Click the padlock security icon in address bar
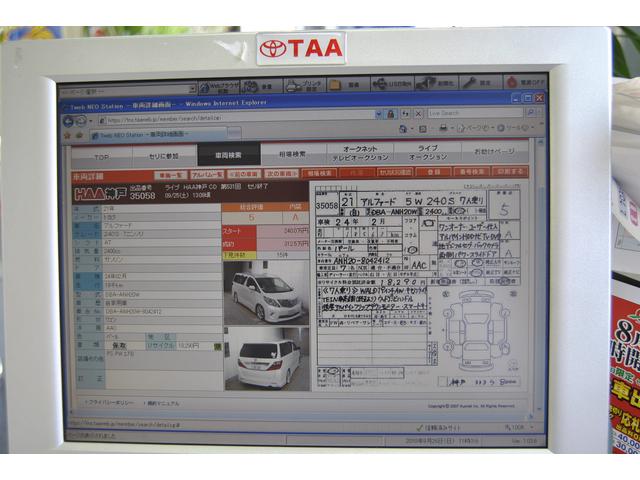The width and height of the screenshot is (640, 480). [391, 114]
